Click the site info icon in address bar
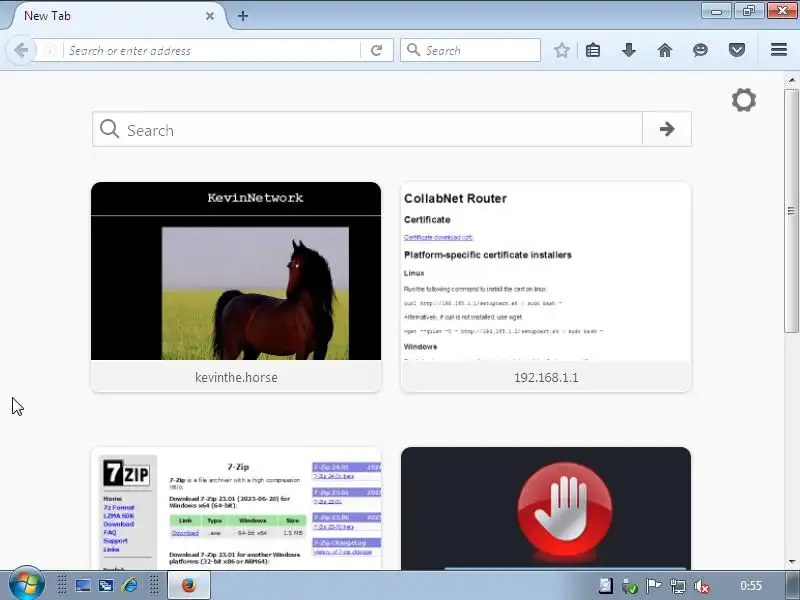Image resolution: width=800 pixels, height=600 pixels. [50, 50]
